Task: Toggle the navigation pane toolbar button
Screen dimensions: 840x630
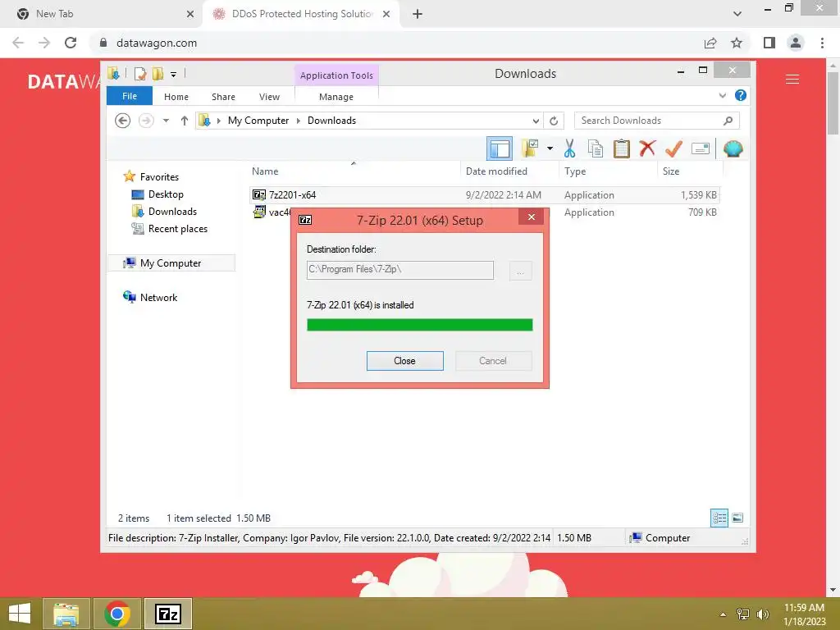Action: click(x=500, y=149)
